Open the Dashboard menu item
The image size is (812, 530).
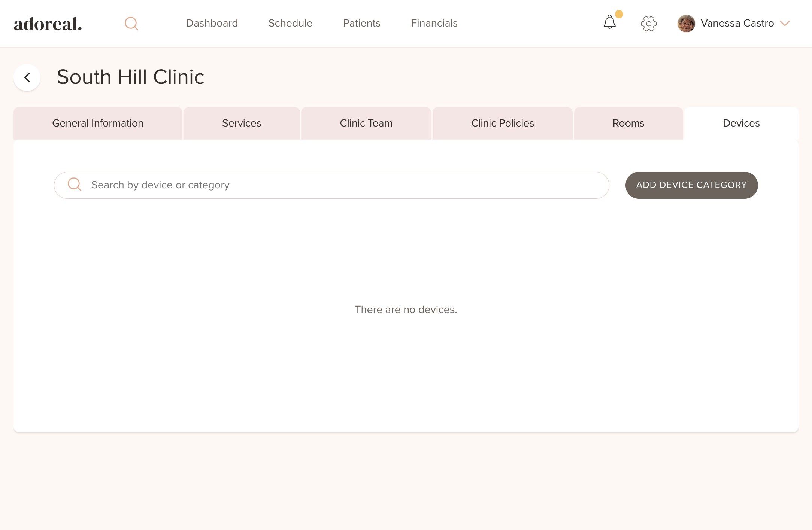[212, 23]
